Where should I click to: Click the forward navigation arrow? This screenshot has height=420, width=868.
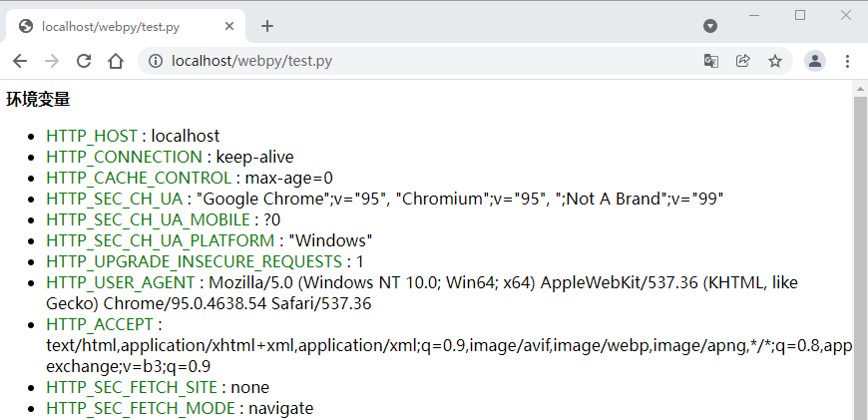click(x=52, y=61)
